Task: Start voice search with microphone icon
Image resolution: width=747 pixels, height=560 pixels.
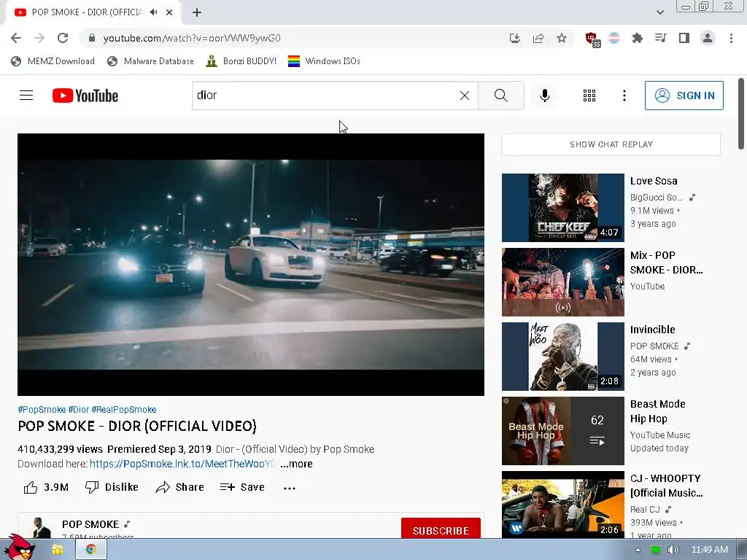Action: click(544, 96)
